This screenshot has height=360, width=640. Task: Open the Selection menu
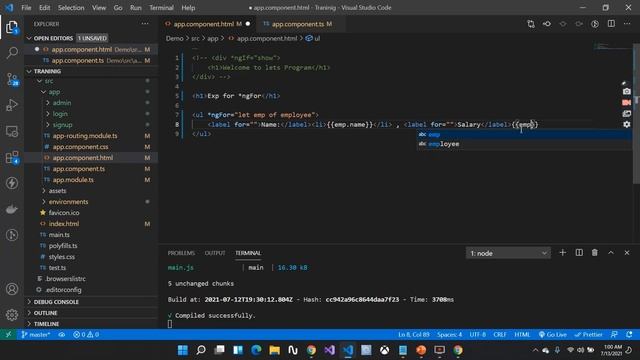point(71,7)
